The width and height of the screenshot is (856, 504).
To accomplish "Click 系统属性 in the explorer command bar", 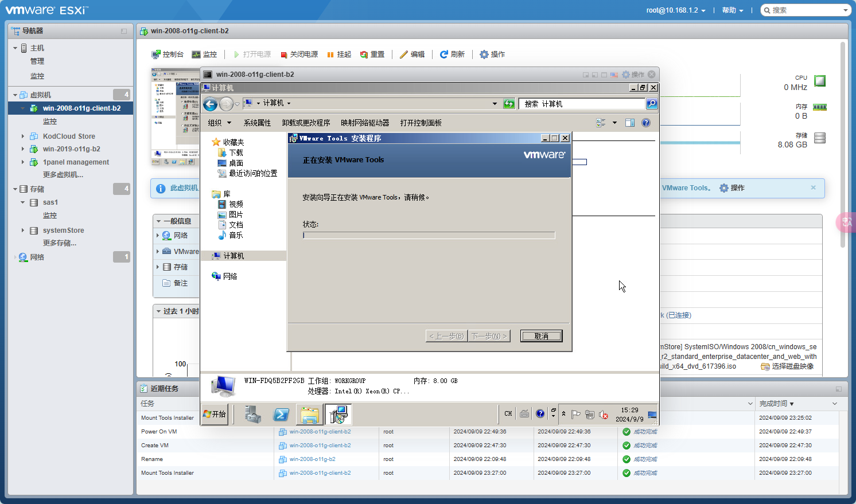I will [257, 123].
